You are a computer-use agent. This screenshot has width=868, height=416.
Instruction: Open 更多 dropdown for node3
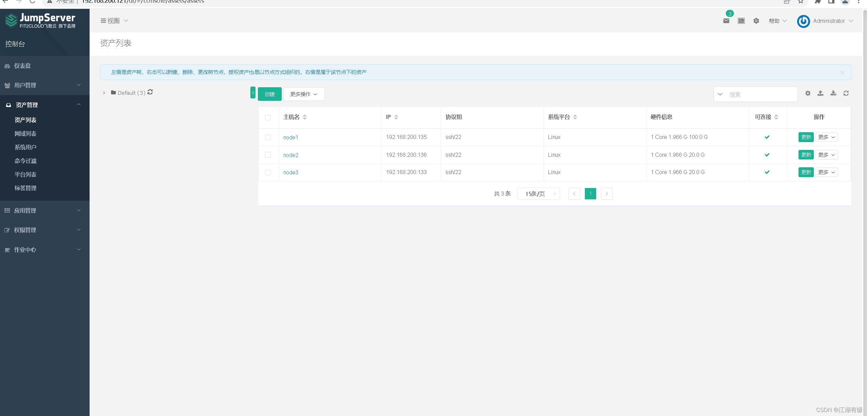[826, 172]
